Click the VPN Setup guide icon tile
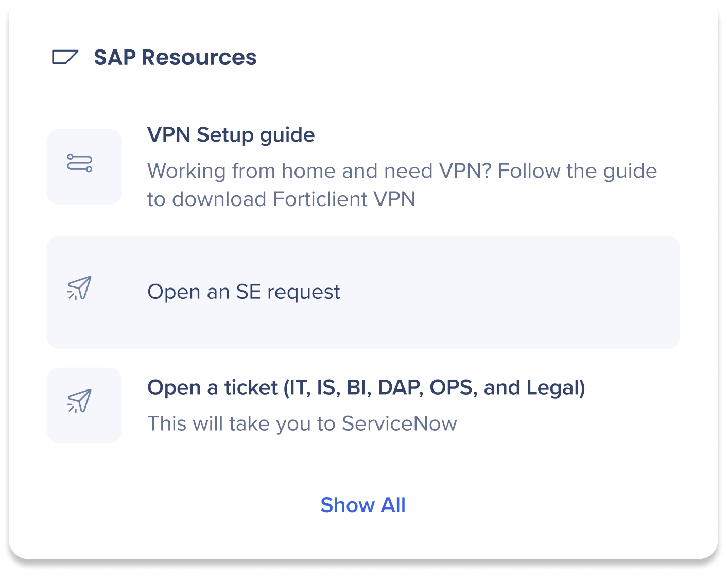728x577 pixels. (x=83, y=166)
